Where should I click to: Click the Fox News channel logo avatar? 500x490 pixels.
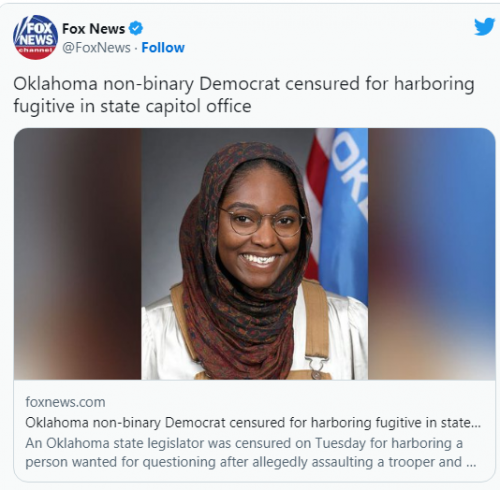click(x=35, y=37)
